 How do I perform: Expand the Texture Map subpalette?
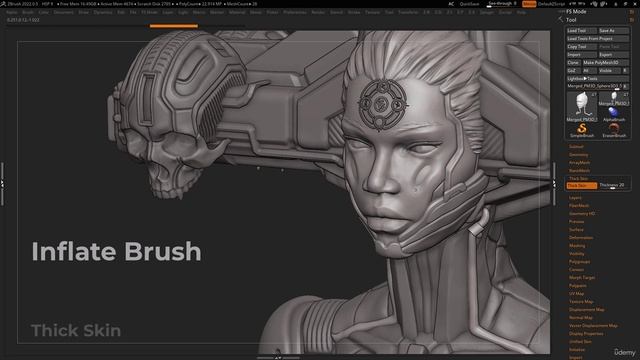(581, 302)
